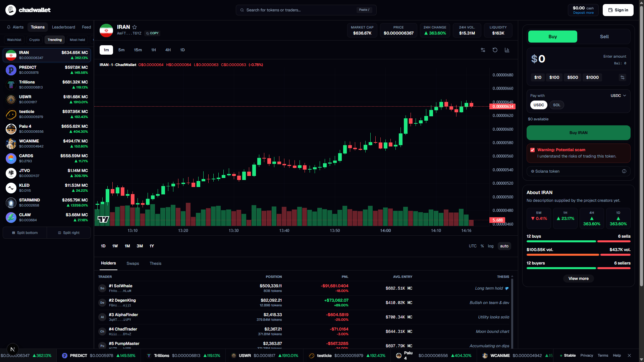Open chart settings sliders icon
This screenshot has height=362, width=644.
tap(483, 50)
